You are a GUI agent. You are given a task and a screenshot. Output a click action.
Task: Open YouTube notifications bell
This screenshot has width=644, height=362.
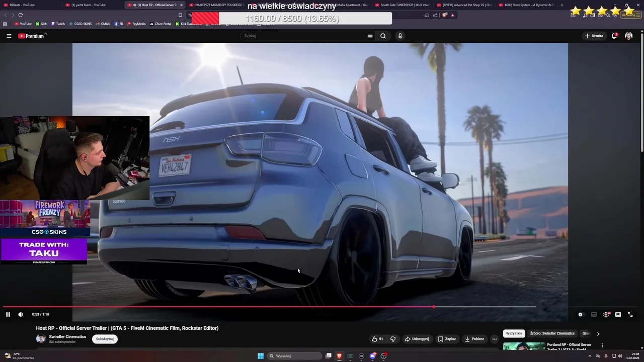614,36
